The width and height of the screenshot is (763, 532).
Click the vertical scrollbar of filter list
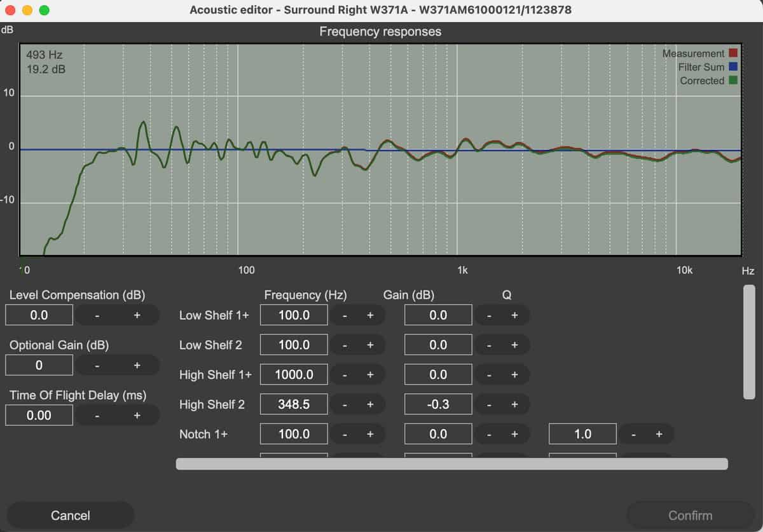(x=749, y=342)
